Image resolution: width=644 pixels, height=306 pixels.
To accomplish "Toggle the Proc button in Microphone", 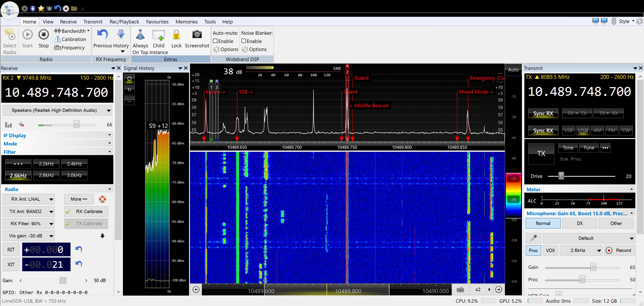I will coord(533,250).
